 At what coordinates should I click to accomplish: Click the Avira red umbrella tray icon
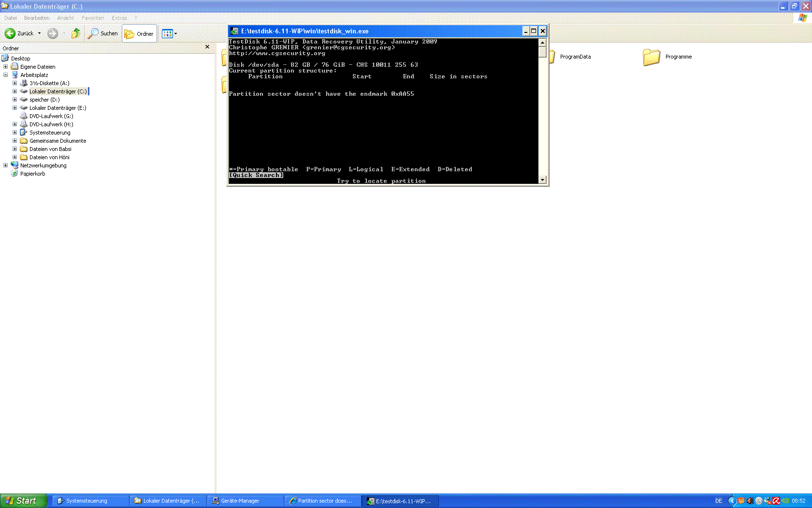coord(776,501)
